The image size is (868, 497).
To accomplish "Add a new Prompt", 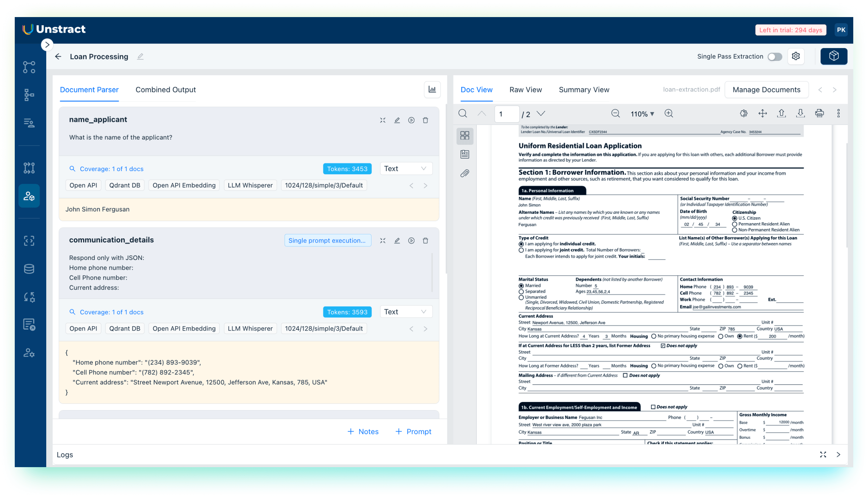I will [x=413, y=431].
